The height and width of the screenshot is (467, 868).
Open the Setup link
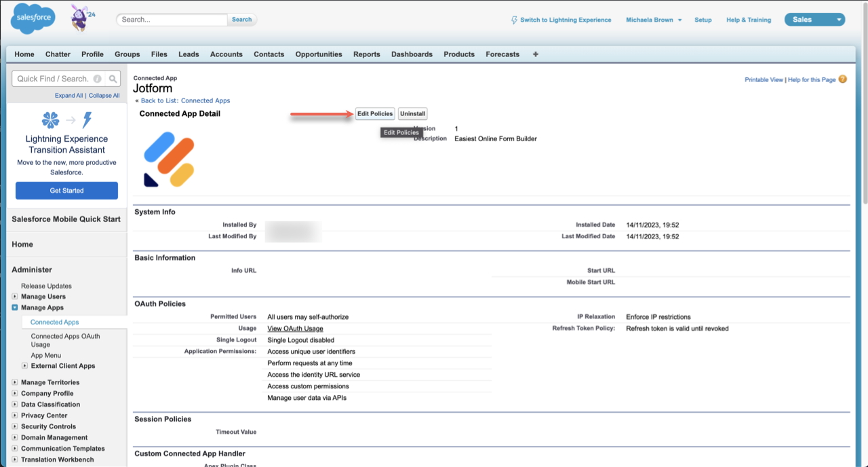coord(703,20)
